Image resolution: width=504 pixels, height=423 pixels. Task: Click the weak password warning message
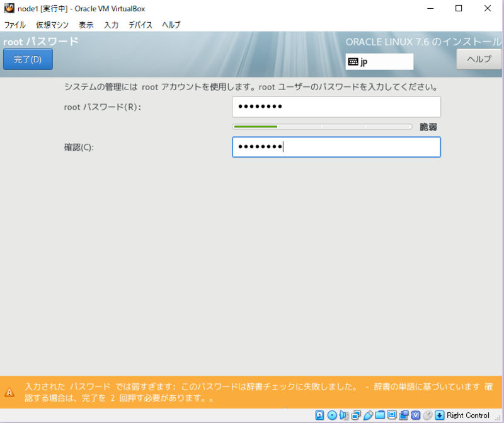[x=259, y=392]
